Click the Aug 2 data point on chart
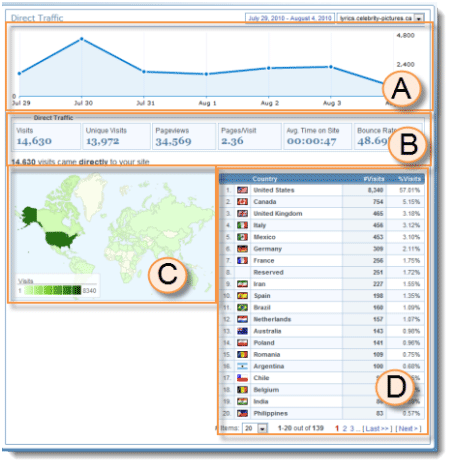 coord(269,68)
